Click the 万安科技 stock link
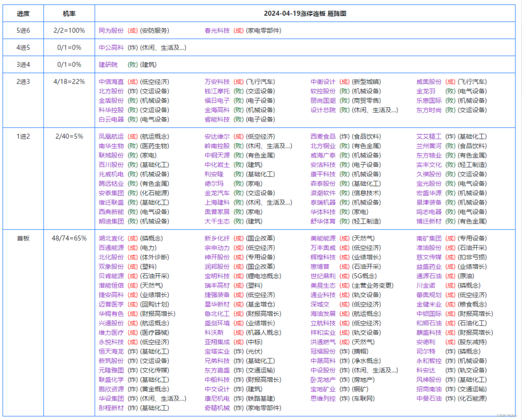 [x=217, y=82]
